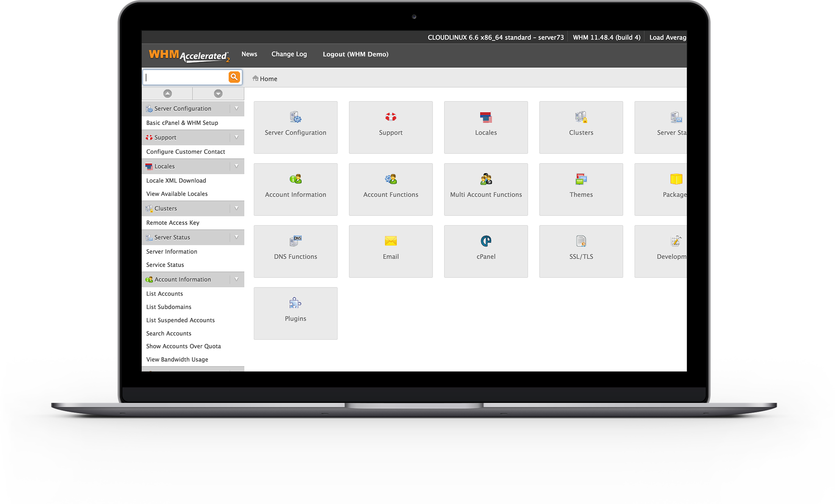Viewport: 835px width, 504px height.
Task: Open List Accounts link
Action: coord(164,293)
